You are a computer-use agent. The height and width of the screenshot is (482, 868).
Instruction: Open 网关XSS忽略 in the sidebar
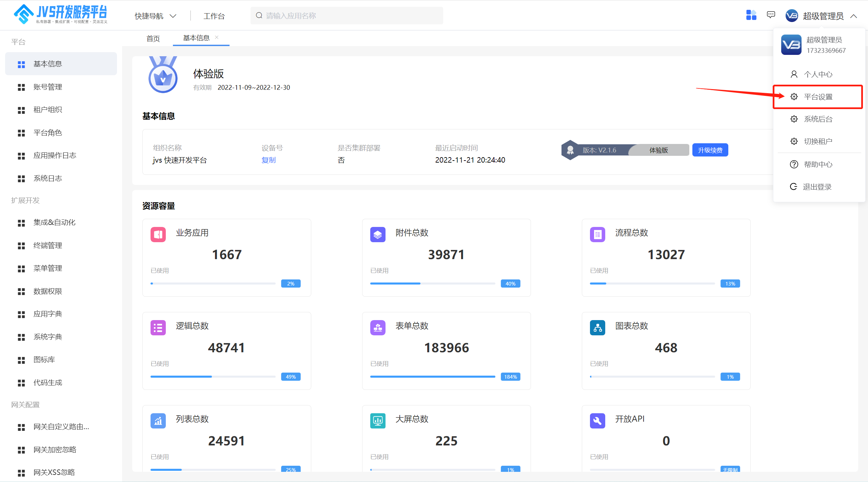[x=61, y=472]
